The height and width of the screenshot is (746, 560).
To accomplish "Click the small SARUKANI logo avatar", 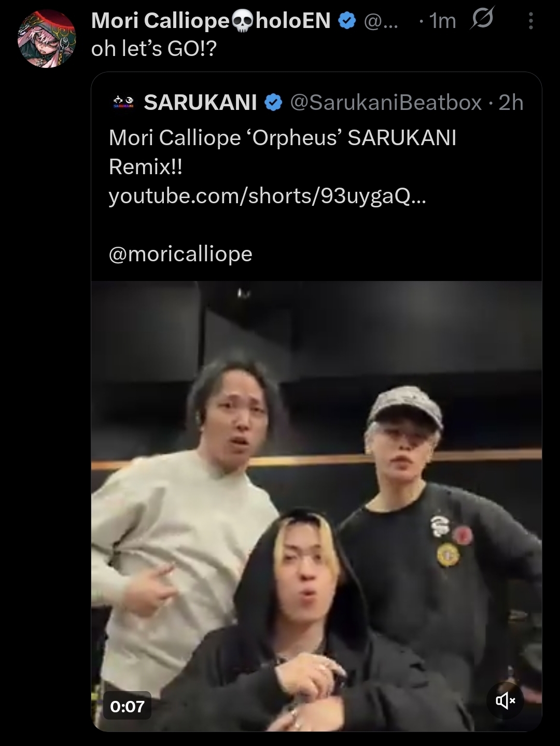I will (x=123, y=103).
